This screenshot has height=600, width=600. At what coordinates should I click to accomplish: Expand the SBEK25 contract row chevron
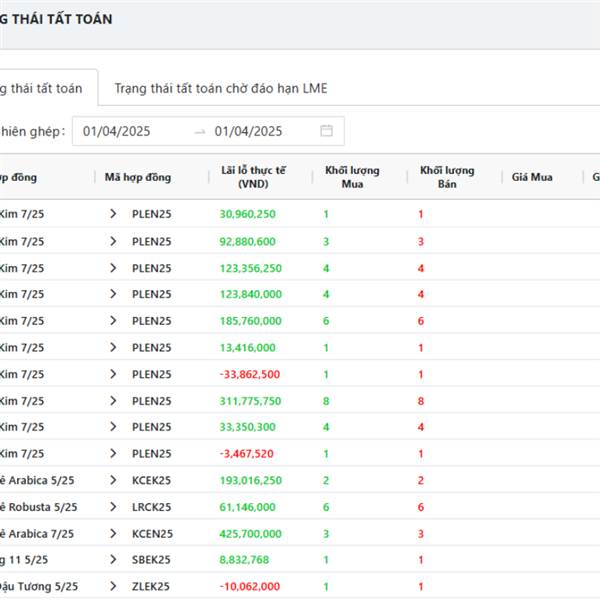click(113, 560)
